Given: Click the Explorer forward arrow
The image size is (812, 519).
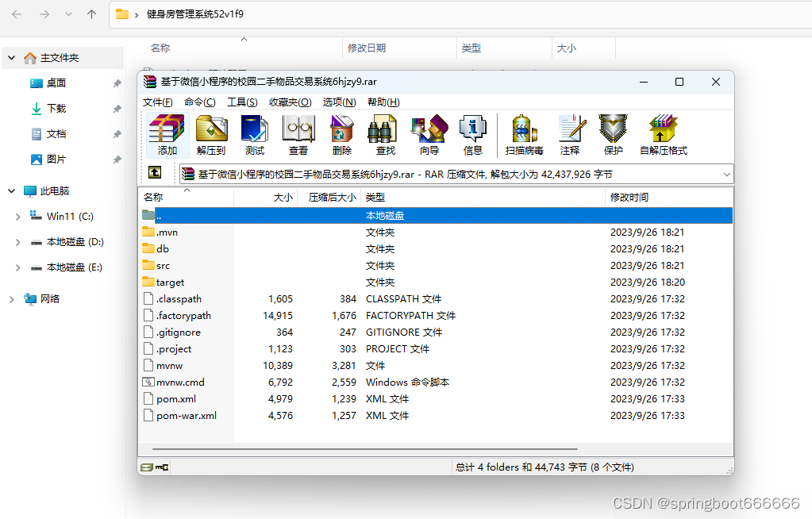Looking at the screenshot, I should click(x=44, y=14).
